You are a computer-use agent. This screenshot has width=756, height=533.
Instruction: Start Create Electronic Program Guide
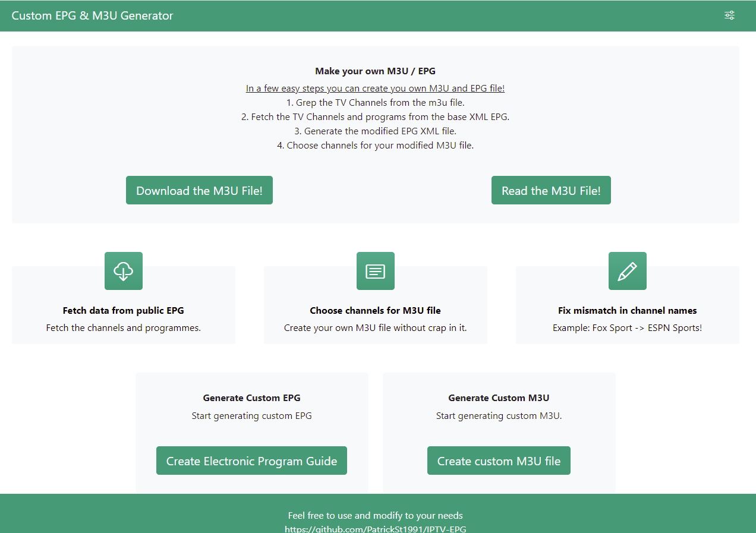click(x=251, y=461)
